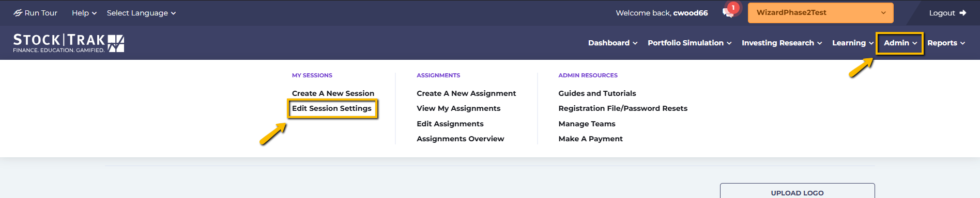
Task: Expand the Help menu
Action: (84, 13)
